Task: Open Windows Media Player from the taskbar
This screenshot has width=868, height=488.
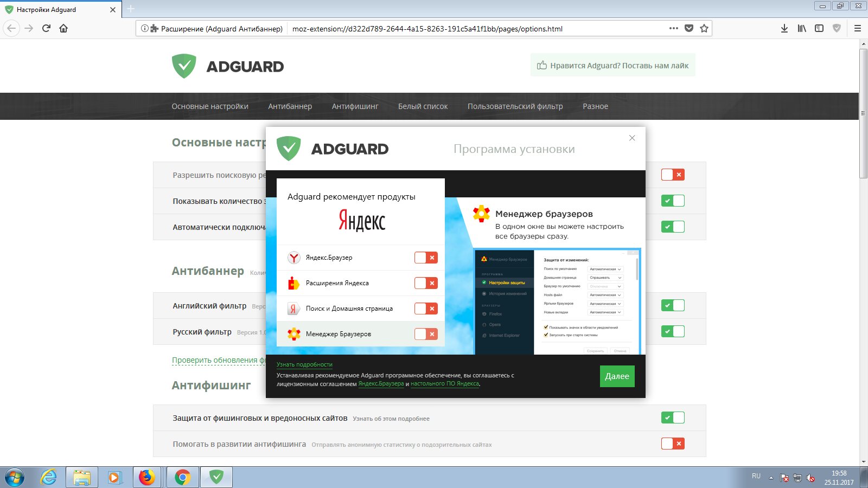Action: [x=114, y=477]
